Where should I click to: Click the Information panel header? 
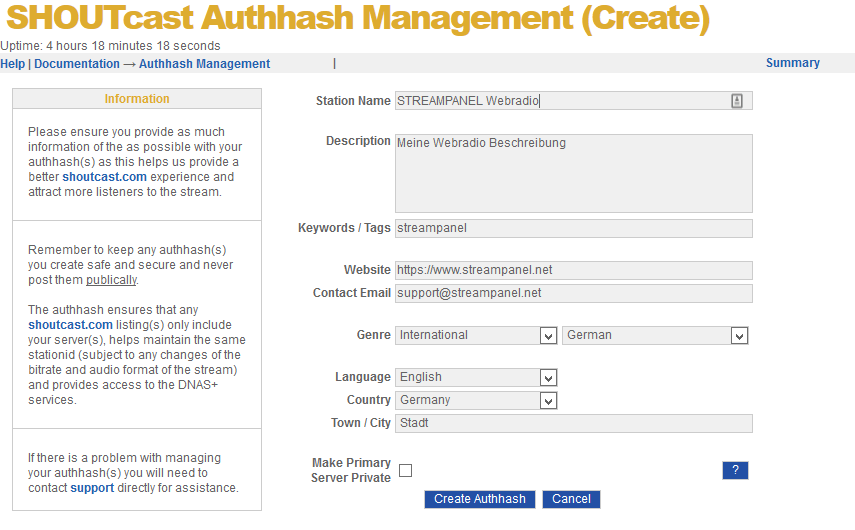coord(137,99)
